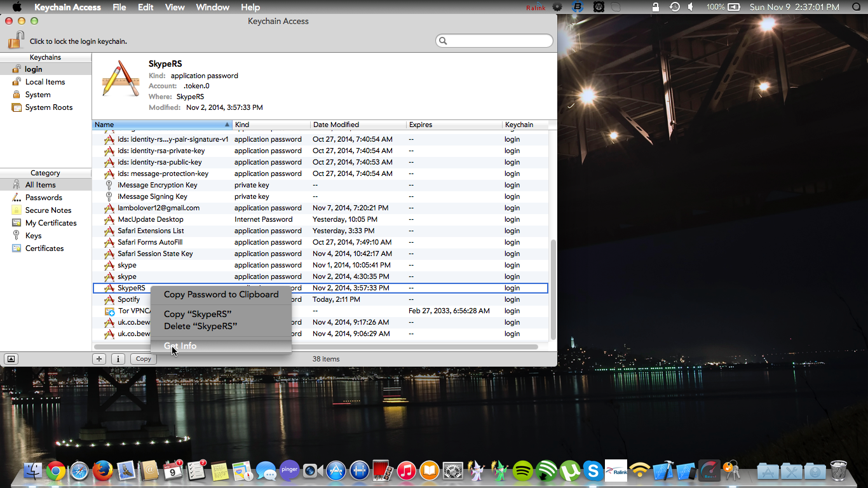Open Google Chrome from the Dock
Image resolution: width=868 pixels, height=488 pixels.
56,471
